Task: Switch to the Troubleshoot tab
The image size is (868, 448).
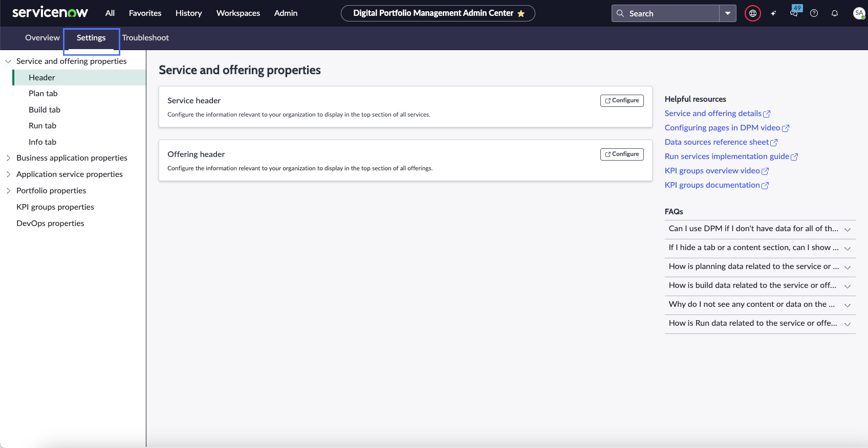Action: (145, 38)
